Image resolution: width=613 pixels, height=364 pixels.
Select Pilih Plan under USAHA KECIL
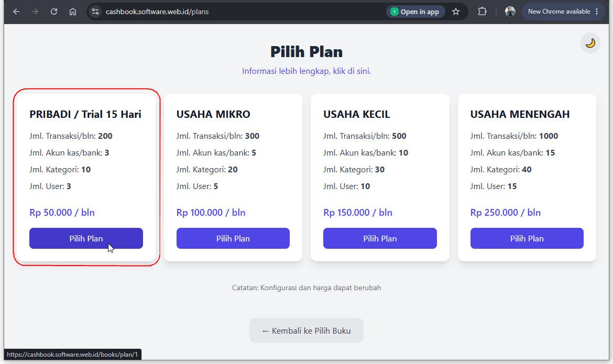click(380, 238)
